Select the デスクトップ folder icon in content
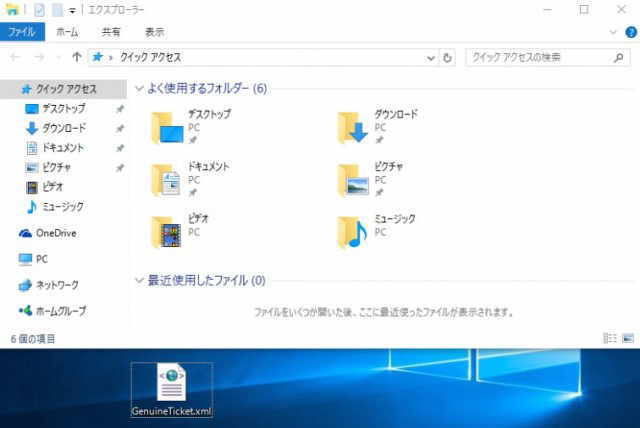Image resolution: width=640 pixels, height=428 pixels. (x=167, y=128)
